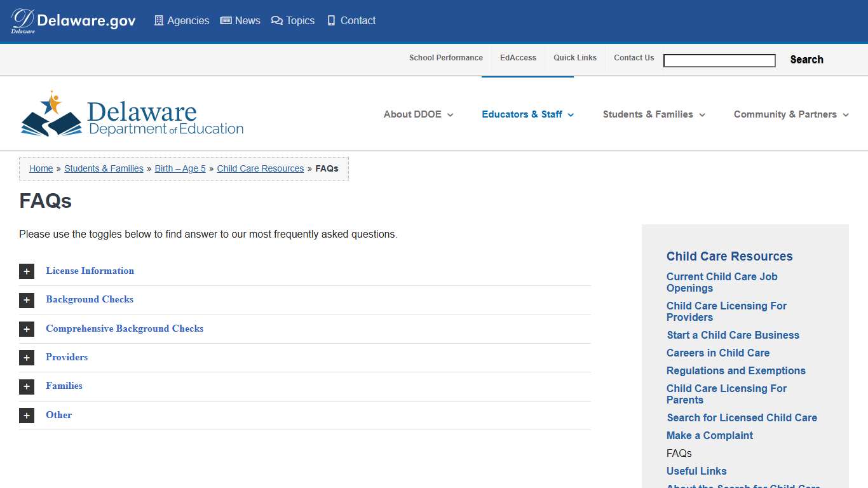Open the Community & Partners menu

(x=791, y=114)
